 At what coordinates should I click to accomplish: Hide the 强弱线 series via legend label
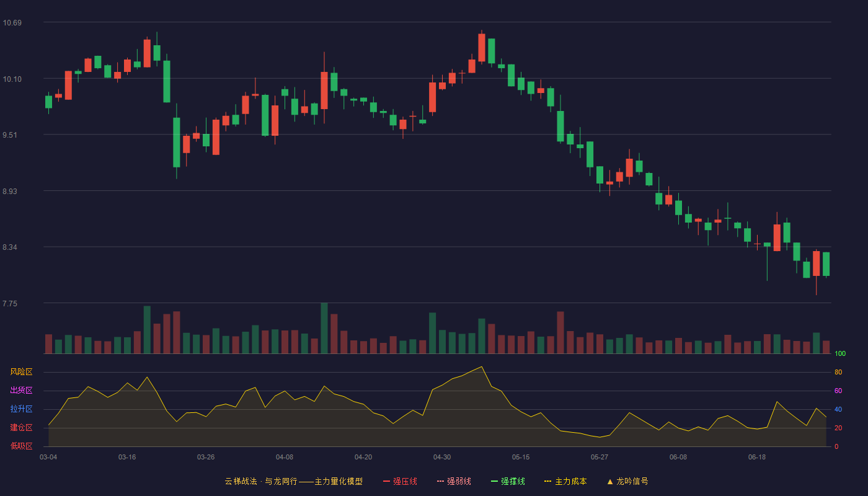click(x=459, y=481)
